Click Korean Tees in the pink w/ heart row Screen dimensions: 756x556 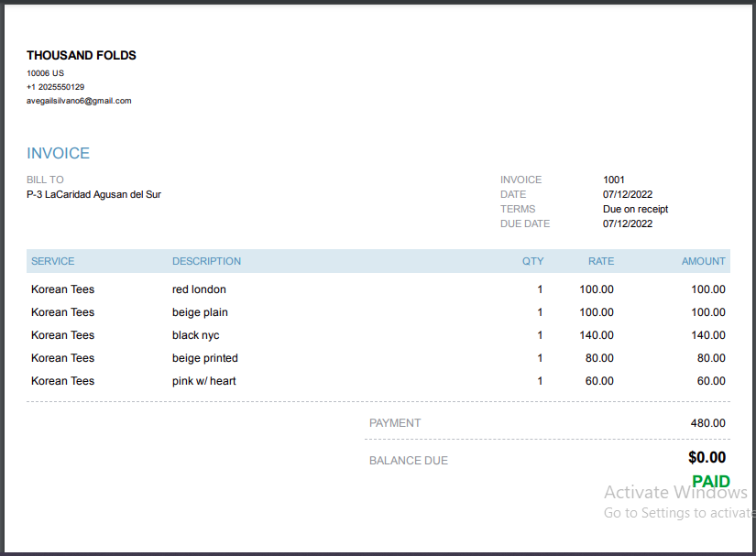pos(62,381)
